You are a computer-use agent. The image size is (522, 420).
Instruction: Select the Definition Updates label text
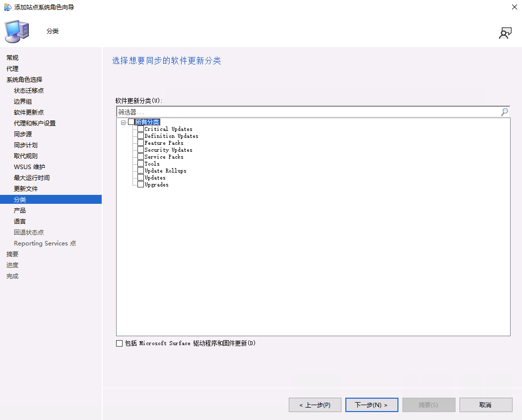click(x=172, y=136)
